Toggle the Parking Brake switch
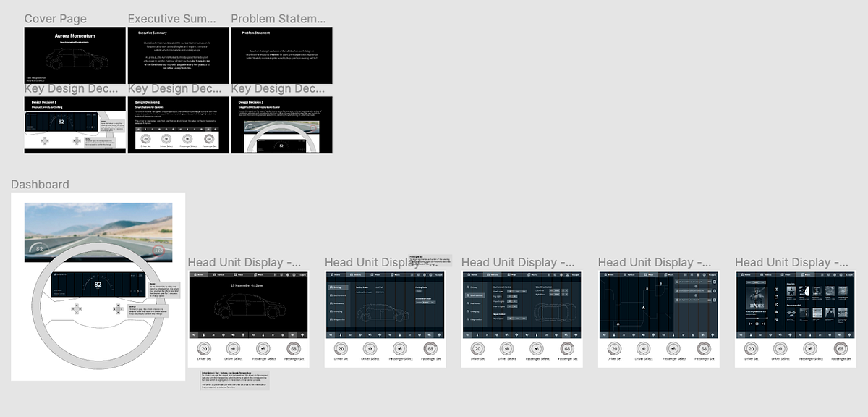Viewport: 868px width, 417px height. pyautogui.click(x=420, y=291)
